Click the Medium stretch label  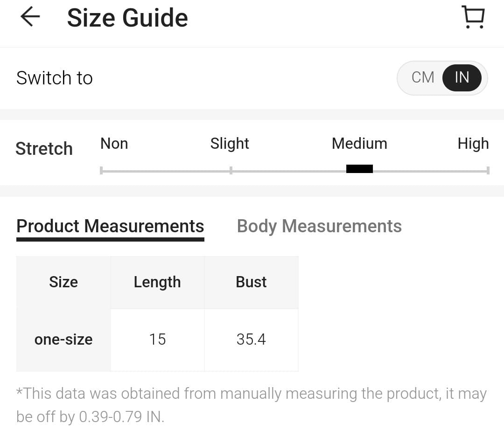pos(359,144)
